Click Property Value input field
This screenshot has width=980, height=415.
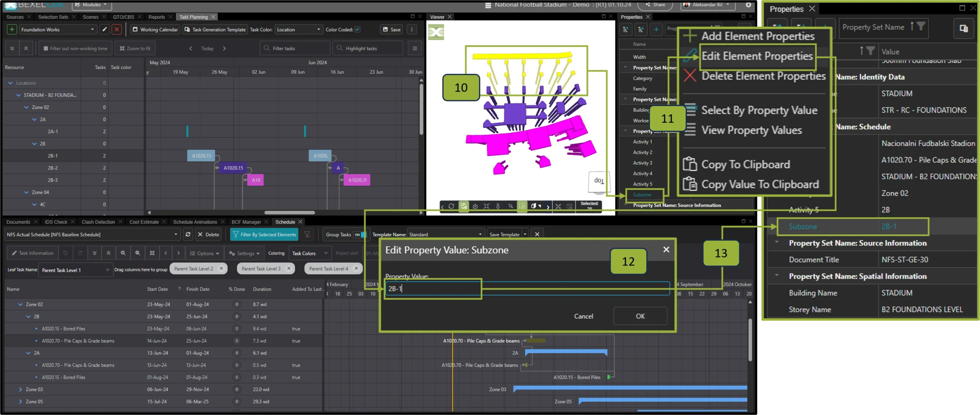(x=528, y=289)
